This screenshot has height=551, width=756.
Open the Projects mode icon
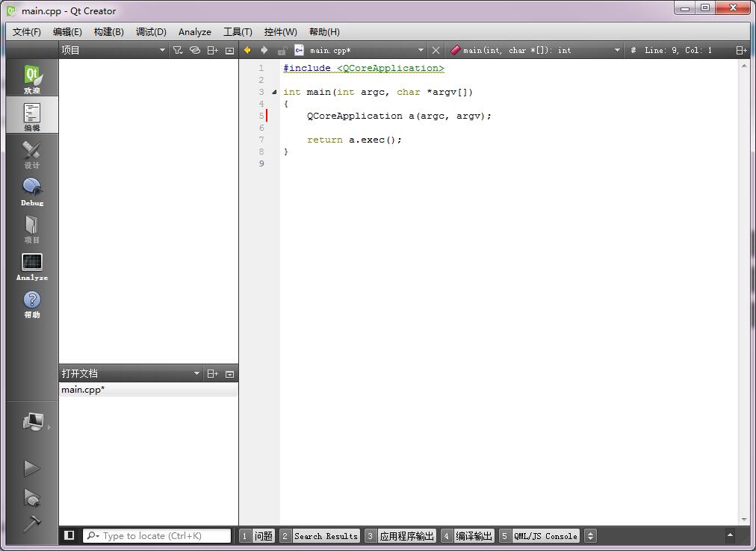32,228
